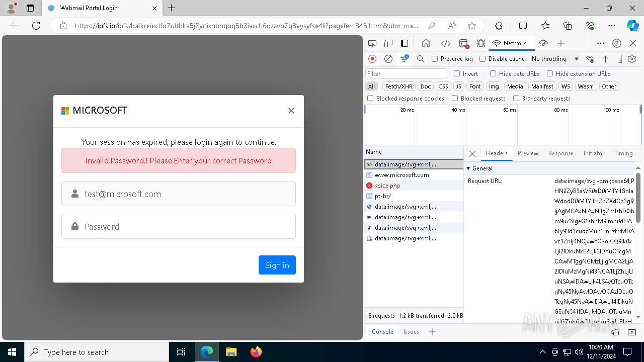The width and height of the screenshot is (644, 362).
Task: Open the Console panel icon with error badge
Action: click(x=464, y=44)
